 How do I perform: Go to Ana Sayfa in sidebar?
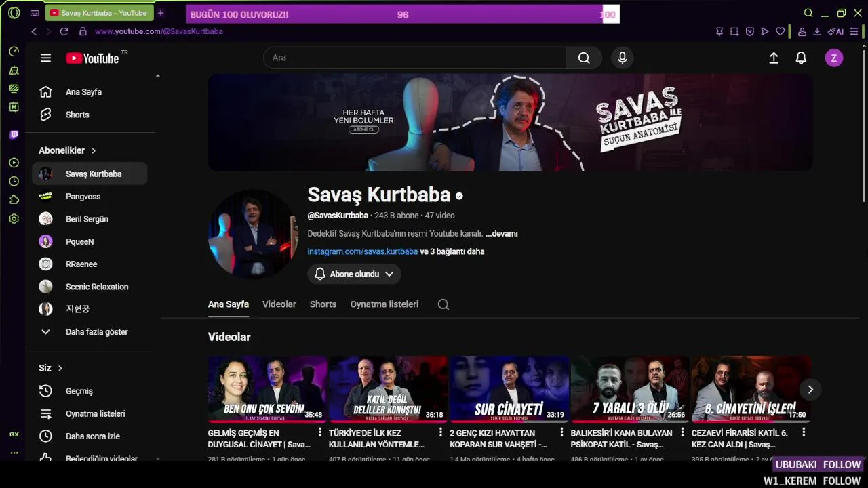90,92
